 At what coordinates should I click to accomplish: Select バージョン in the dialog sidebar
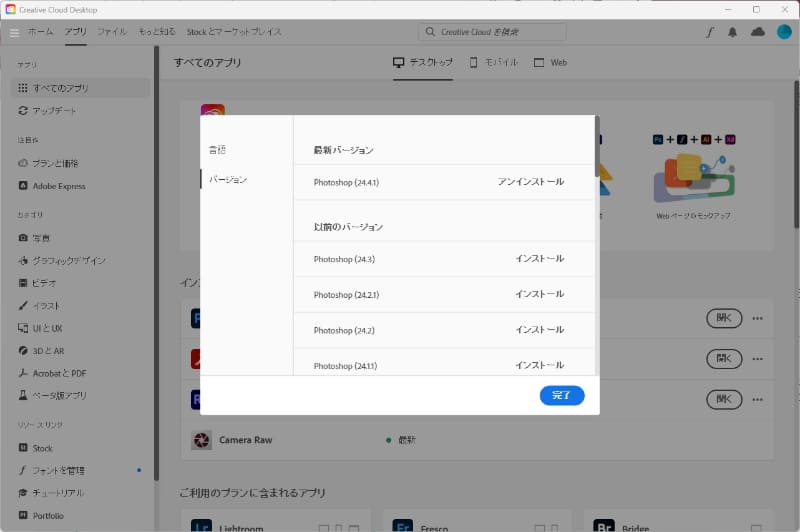[x=228, y=179]
